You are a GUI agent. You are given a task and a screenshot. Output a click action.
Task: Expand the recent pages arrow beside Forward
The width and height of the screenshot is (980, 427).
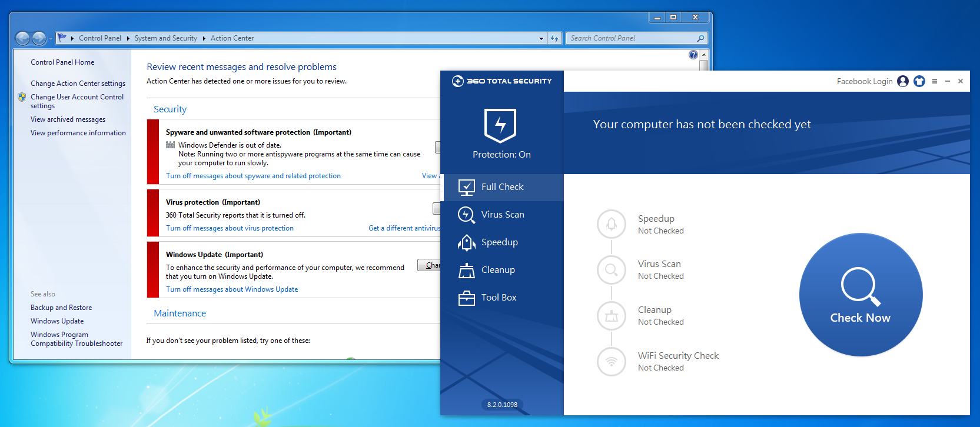tap(51, 38)
